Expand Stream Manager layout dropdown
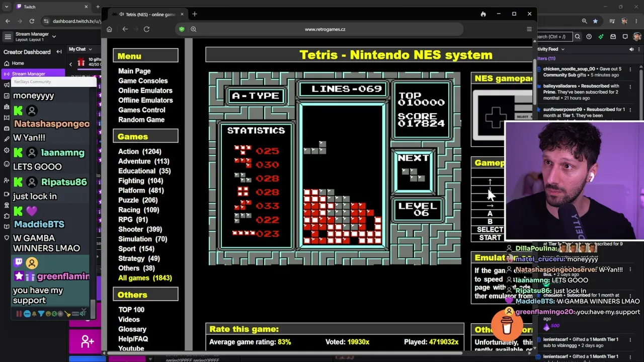 click(x=54, y=37)
